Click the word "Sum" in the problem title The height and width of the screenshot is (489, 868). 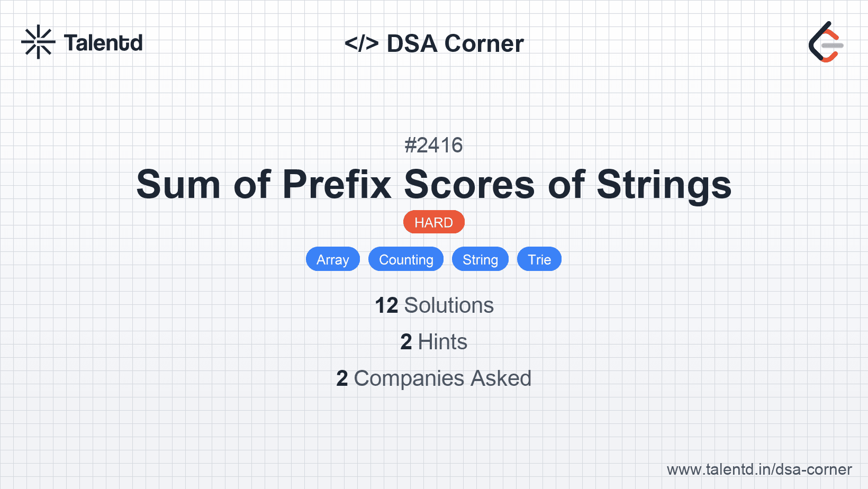tap(178, 185)
